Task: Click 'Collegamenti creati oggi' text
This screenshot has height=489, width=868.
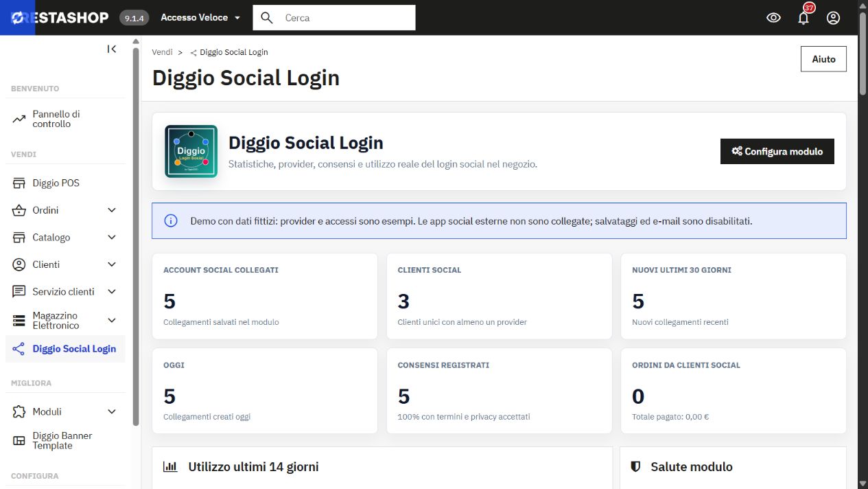Action: point(207,417)
